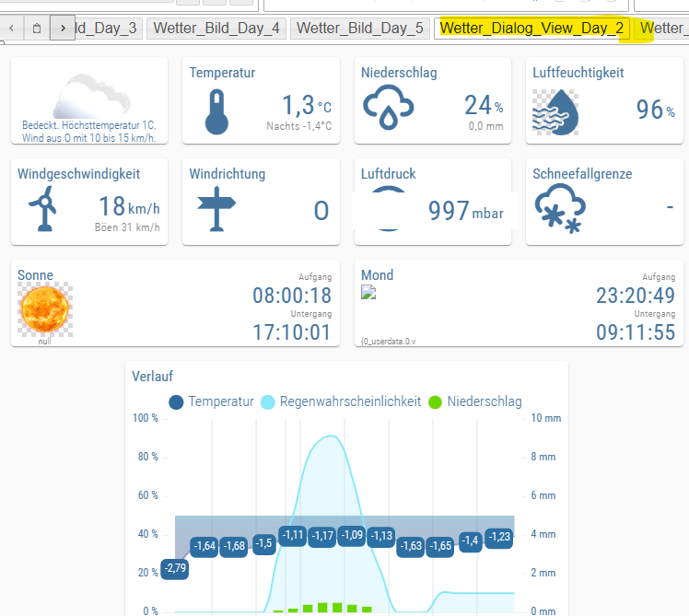
Task: Click the -1,63 temperature data label
Action: pos(411,547)
